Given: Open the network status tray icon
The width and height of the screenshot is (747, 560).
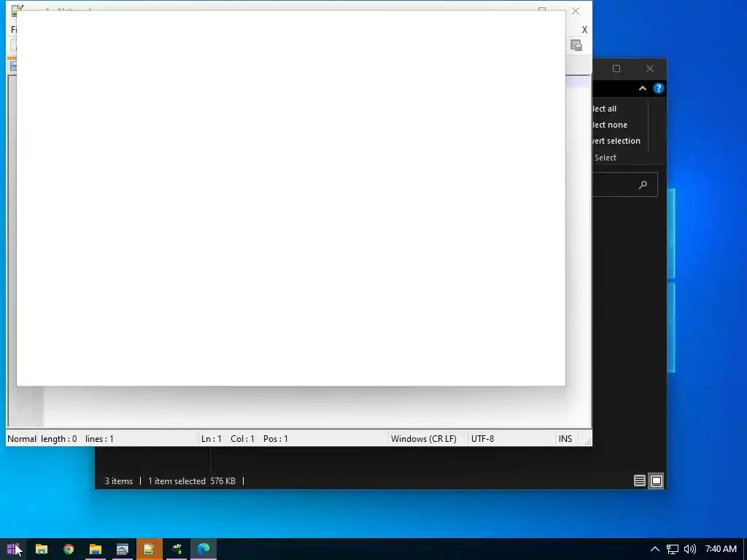Looking at the screenshot, I should pyautogui.click(x=672, y=549).
